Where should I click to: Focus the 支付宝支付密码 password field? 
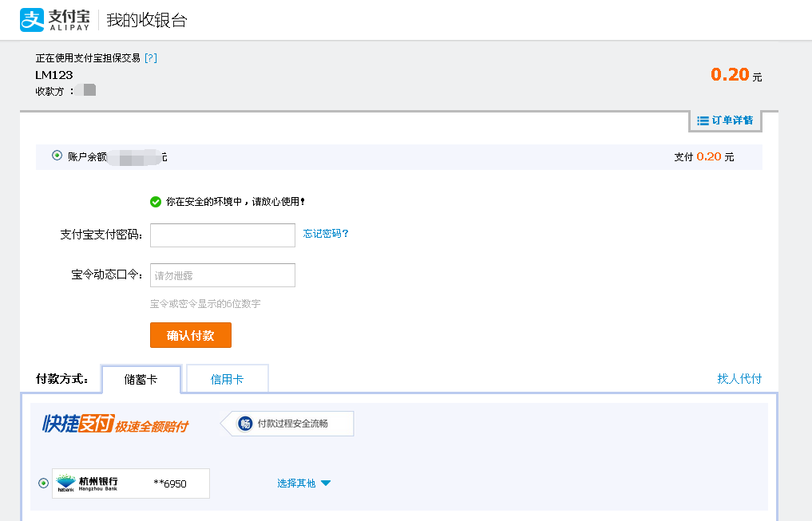point(222,235)
